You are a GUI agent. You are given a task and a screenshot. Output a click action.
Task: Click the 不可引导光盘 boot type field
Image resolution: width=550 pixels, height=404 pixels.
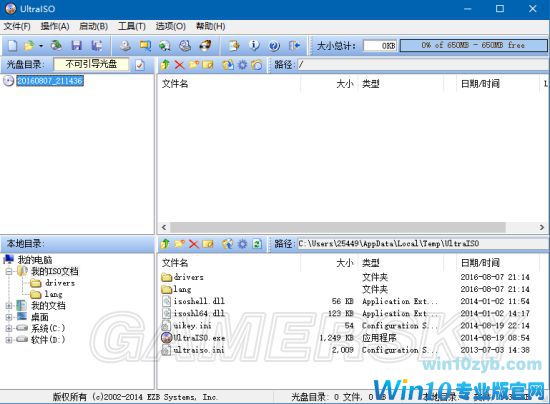[x=91, y=64]
